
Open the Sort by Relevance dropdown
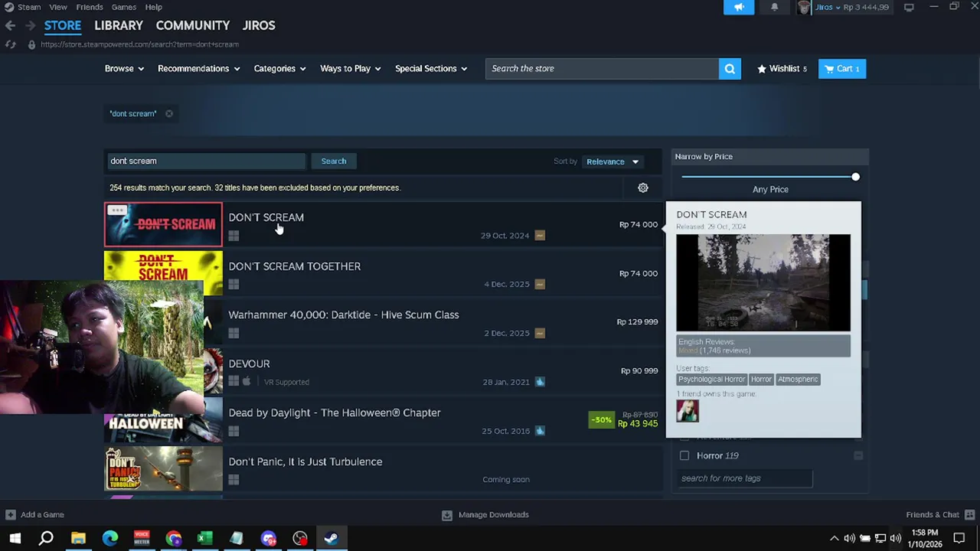(x=612, y=161)
